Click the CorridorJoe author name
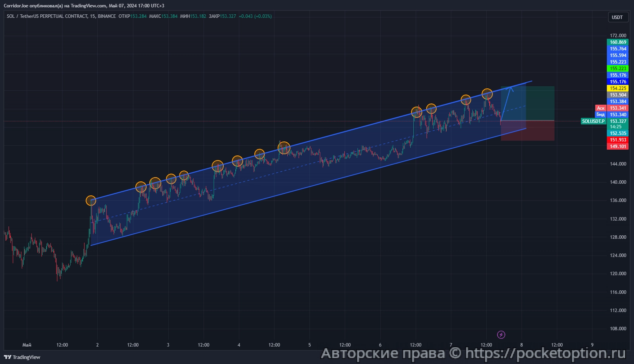 click(x=16, y=6)
